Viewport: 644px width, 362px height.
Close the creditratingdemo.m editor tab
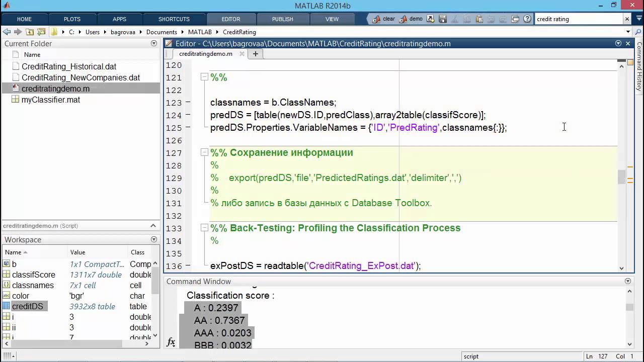pos(243,54)
